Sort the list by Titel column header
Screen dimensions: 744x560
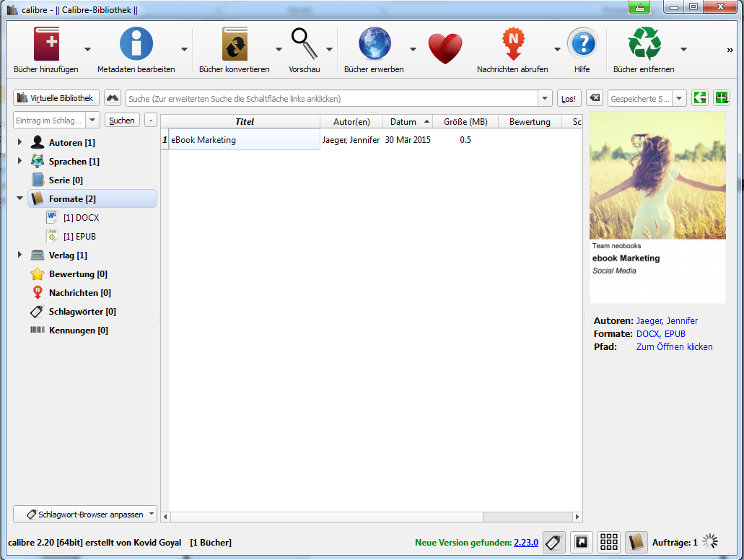[245, 122]
